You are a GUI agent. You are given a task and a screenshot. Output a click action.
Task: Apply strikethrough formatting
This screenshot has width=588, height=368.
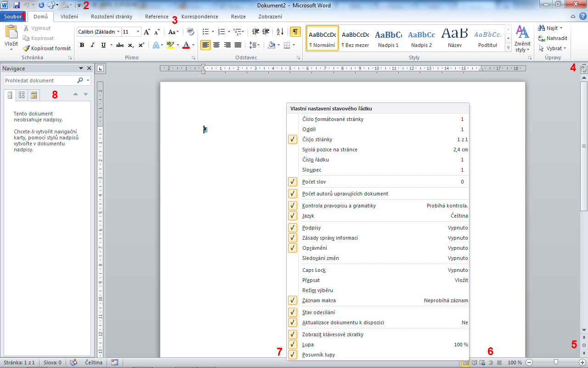120,45
